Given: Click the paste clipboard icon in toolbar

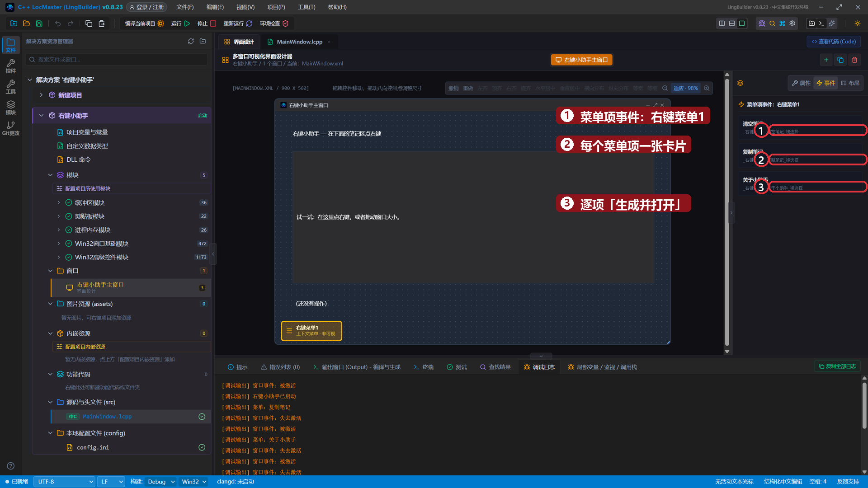Looking at the screenshot, I should [102, 23].
